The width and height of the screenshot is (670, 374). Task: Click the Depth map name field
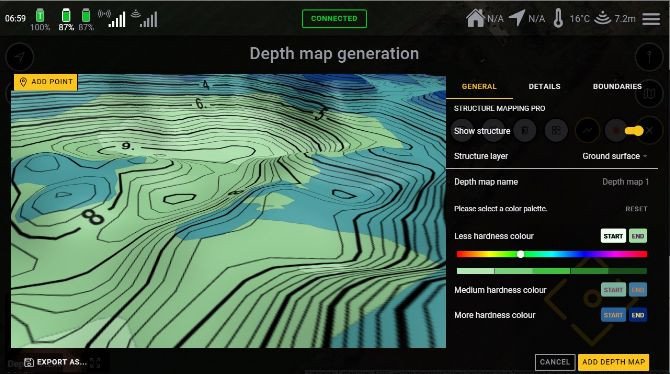[x=551, y=182]
